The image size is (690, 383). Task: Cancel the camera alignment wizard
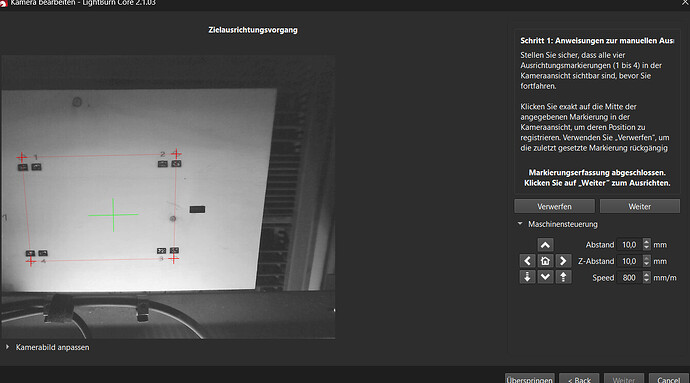click(x=668, y=379)
